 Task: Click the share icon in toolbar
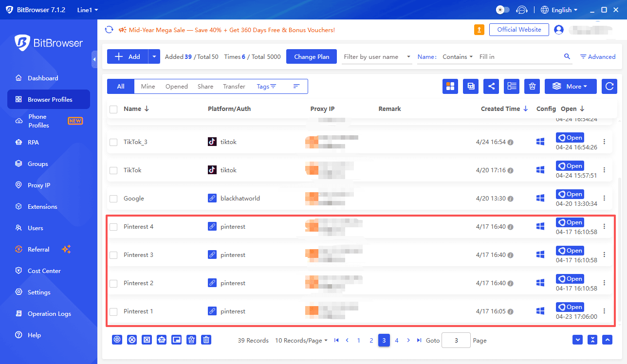pyautogui.click(x=491, y=86)
